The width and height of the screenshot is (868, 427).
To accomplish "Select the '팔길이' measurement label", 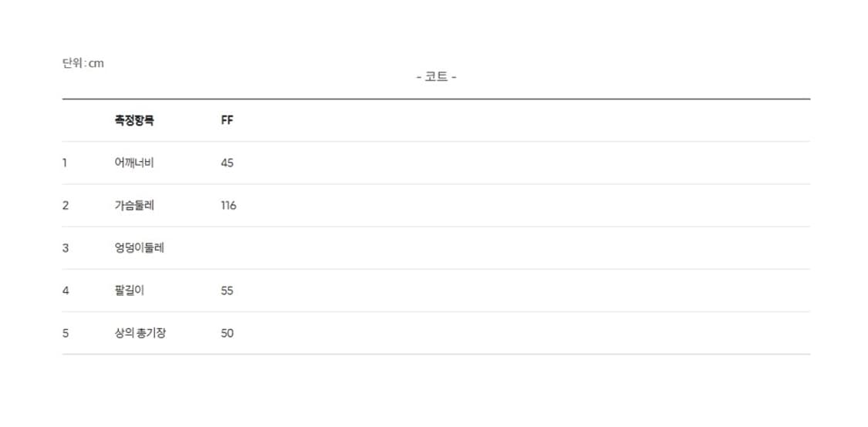I will tap(129, 291).
